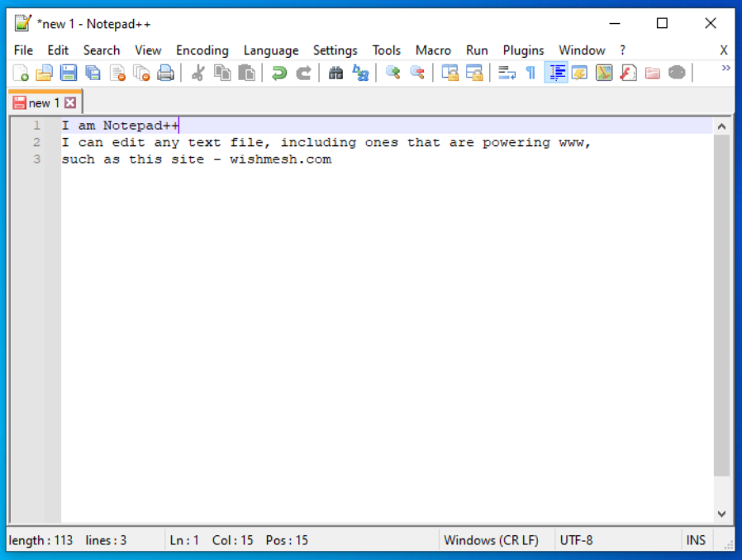Open the Encoding menu
This screenshot has width=742, height=560.
202,50
